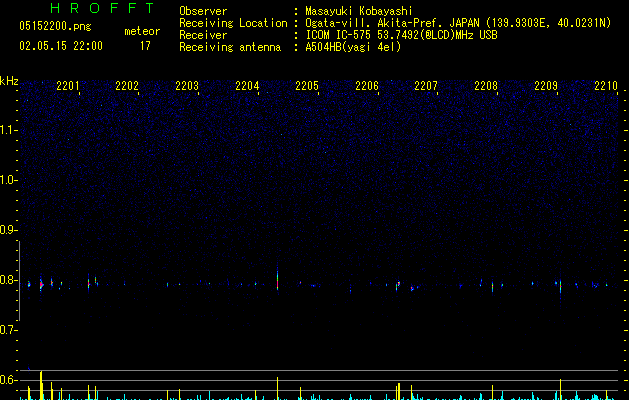Click antenna value A504HB(yagi 4el)
This screenshot has width=629, height=400.
353,47
